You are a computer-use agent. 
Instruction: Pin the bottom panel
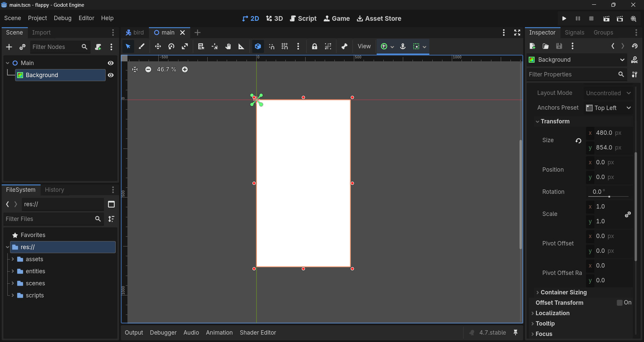(x=516, y=332)
